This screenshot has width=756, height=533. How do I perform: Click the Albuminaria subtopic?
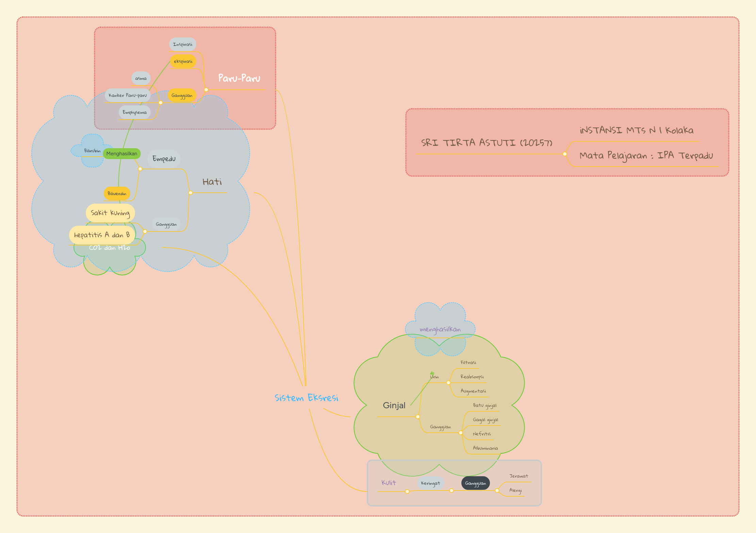tap(485, 448)
